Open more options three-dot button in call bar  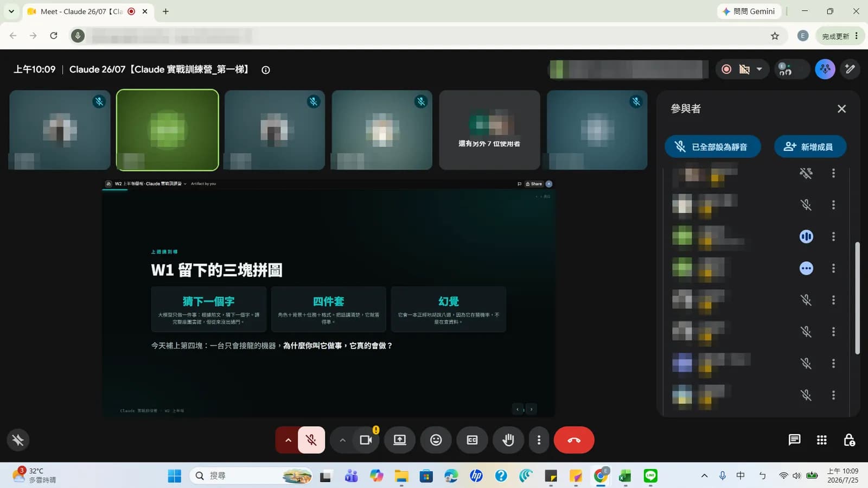pos(539,440)
